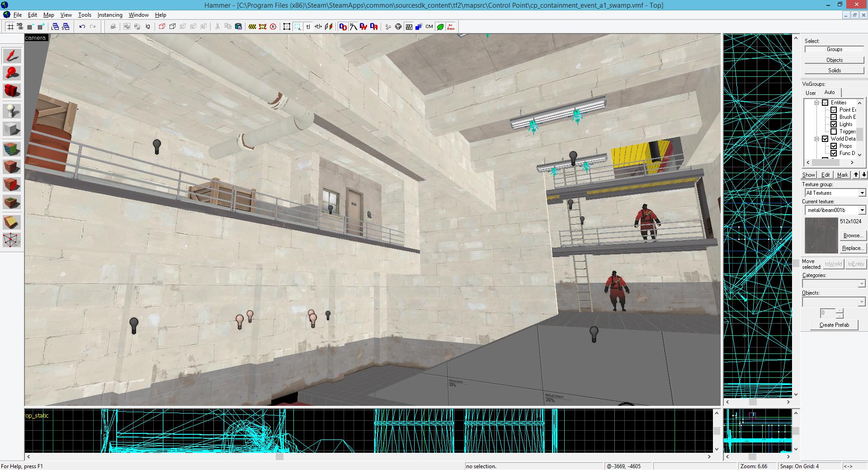
Task: Click the Replace texture button
Action: (853, 248)
